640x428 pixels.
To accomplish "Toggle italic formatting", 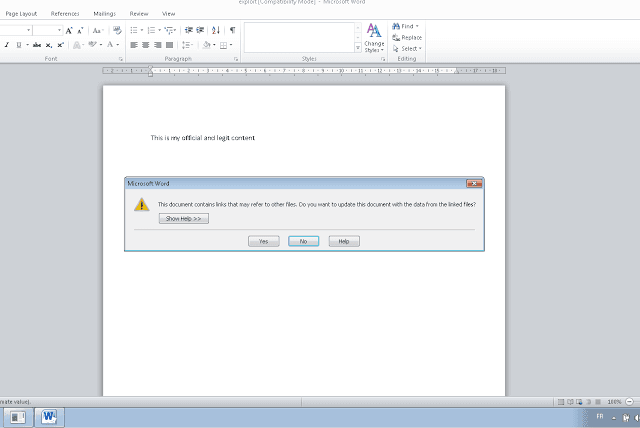I will pyautogui.click(x=7, y=45).
